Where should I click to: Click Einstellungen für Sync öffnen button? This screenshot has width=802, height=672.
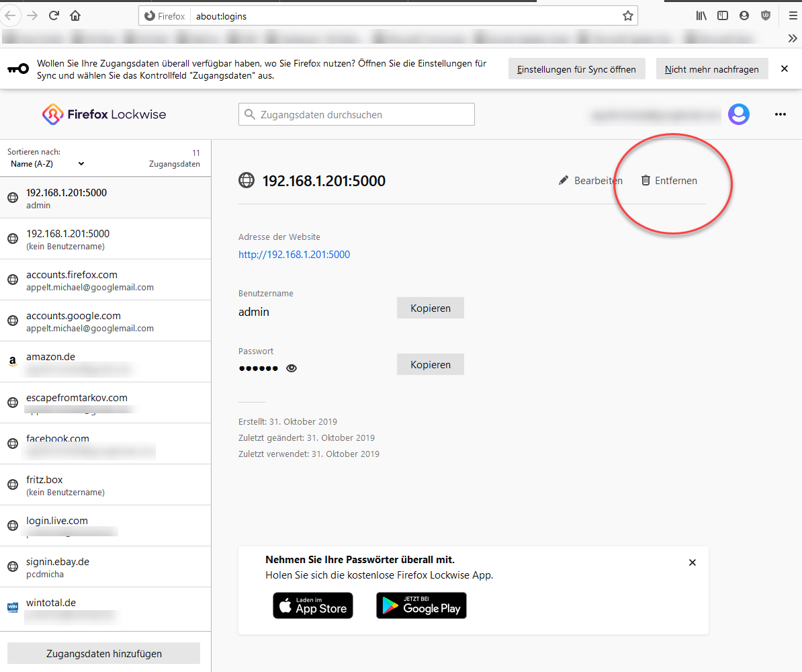[576, 69]
